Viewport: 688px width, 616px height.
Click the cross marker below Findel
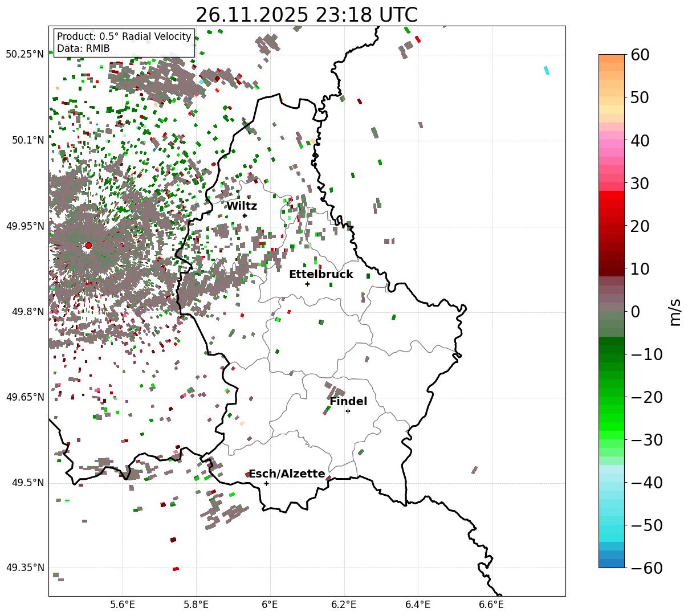tap(348, 411)
